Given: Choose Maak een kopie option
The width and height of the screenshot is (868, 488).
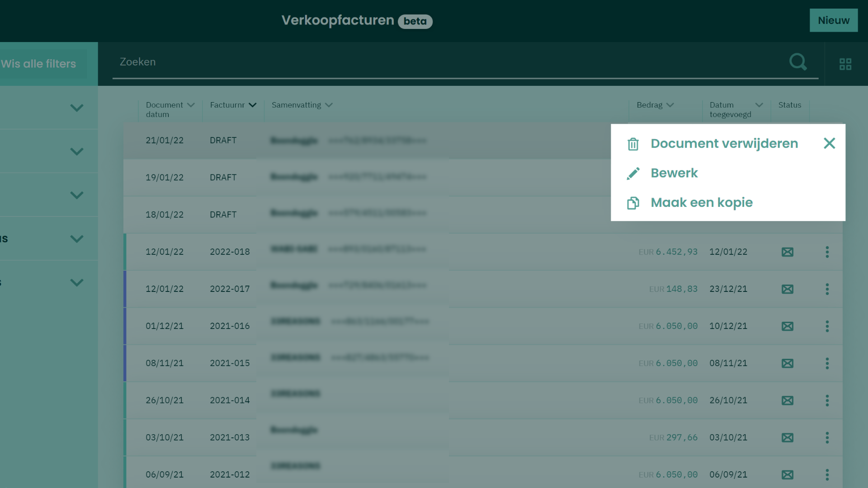Looking at the screenshot, I should pyautogui.click(x=702, y=202).
